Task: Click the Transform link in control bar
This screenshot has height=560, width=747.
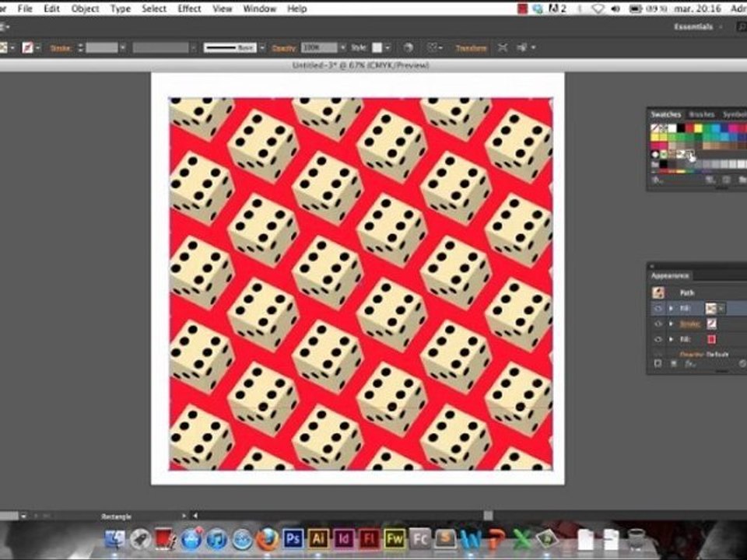Action: (472, 48)
